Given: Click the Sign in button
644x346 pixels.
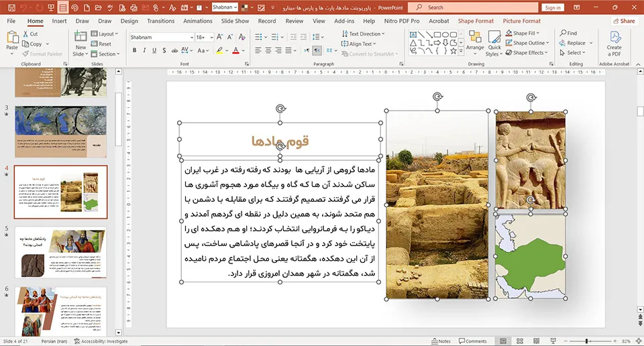Looking at the screenshot, I should pyautogui.click(x=553, y=7).
